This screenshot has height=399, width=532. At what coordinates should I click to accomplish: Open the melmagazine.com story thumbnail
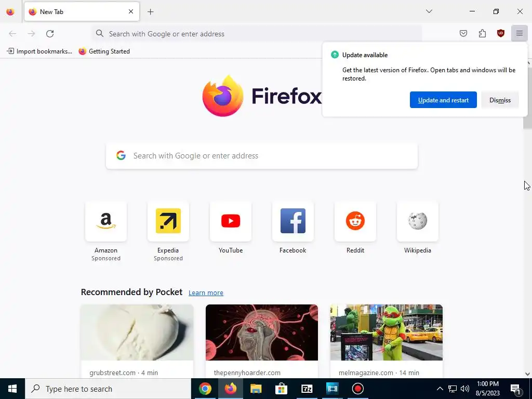click(x=387, y=332)
